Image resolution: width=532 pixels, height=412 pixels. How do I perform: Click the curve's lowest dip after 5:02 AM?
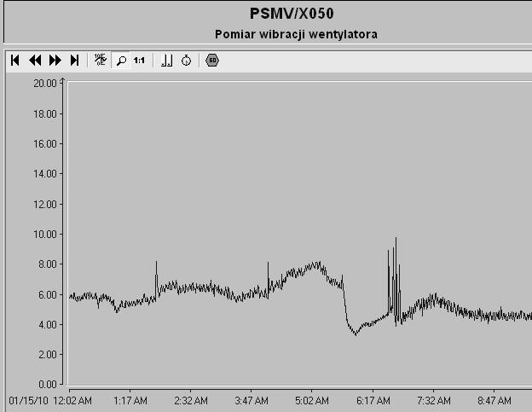pyautogui.click(x=356, y=334)
